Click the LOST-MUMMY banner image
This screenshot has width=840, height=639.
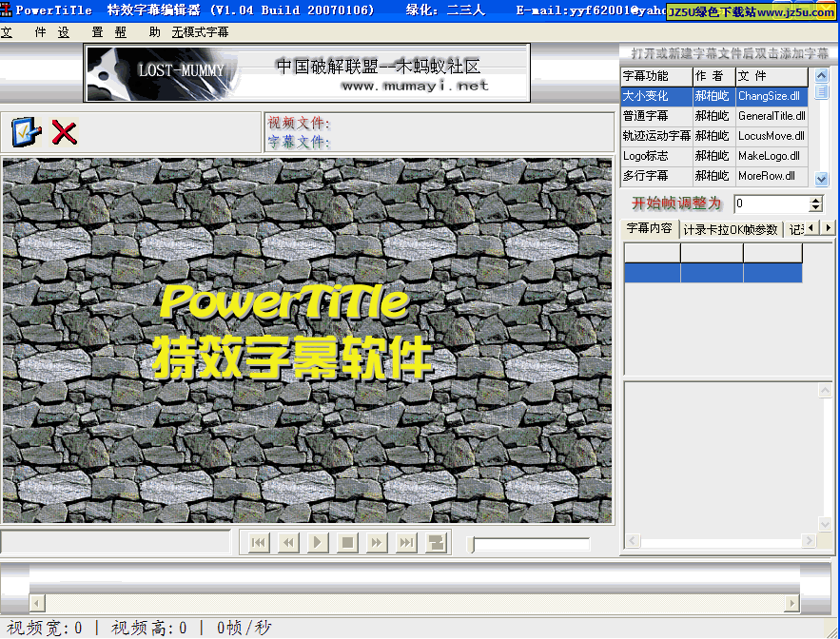(163, 73)
